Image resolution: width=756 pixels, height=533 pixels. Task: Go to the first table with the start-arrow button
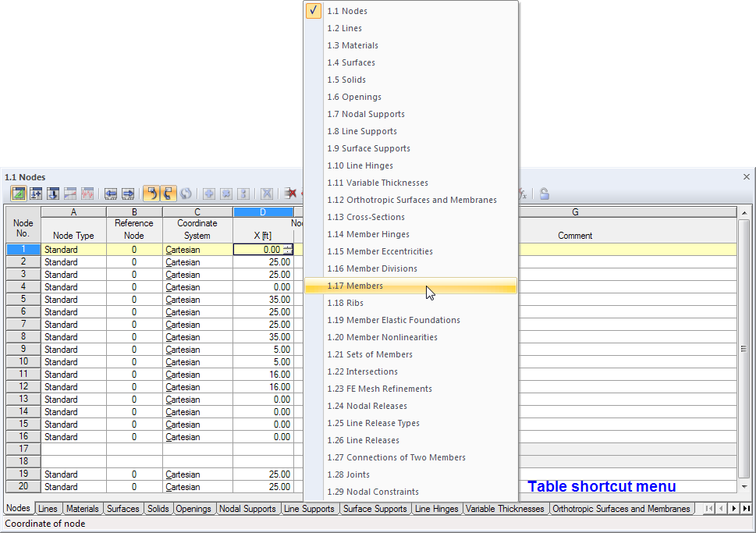[709, 508]
